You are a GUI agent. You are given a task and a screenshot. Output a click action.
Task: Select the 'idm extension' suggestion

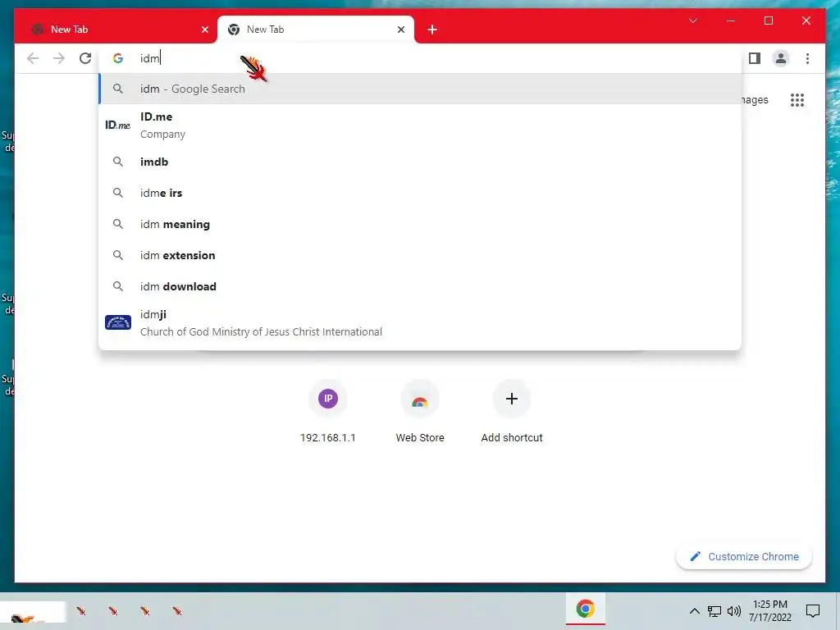pos(421,255)
